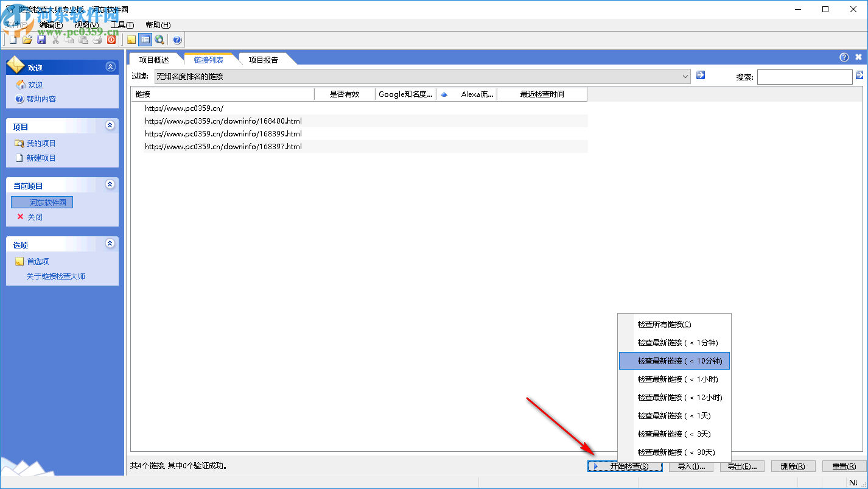Open the 编辑(E) menu

point(51,25)
